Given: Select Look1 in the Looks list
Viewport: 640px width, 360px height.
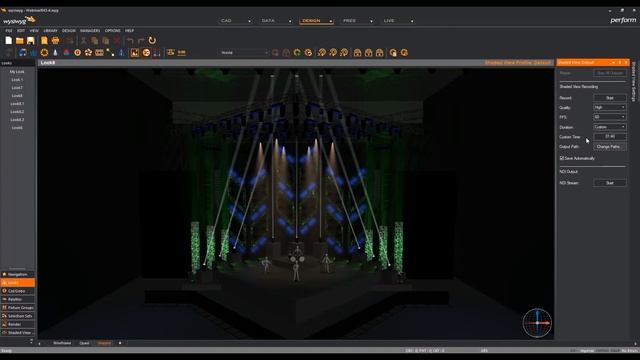Looking at the screenshot, I should point(17,80).
